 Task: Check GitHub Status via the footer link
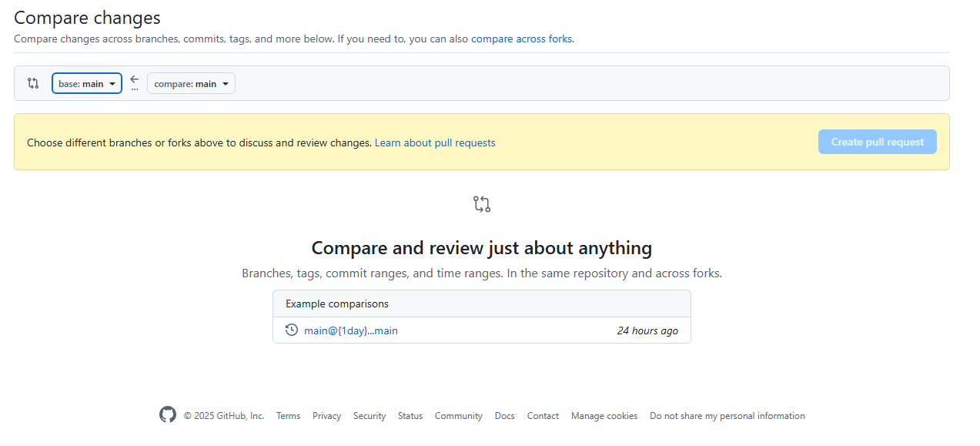tap(410, 415)
